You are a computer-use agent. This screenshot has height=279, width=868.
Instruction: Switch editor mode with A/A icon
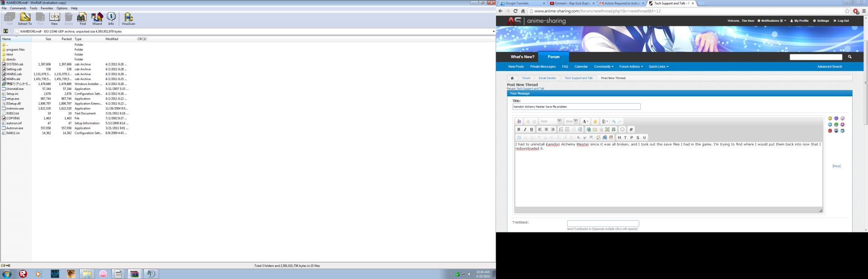click(x=519, y=121)
